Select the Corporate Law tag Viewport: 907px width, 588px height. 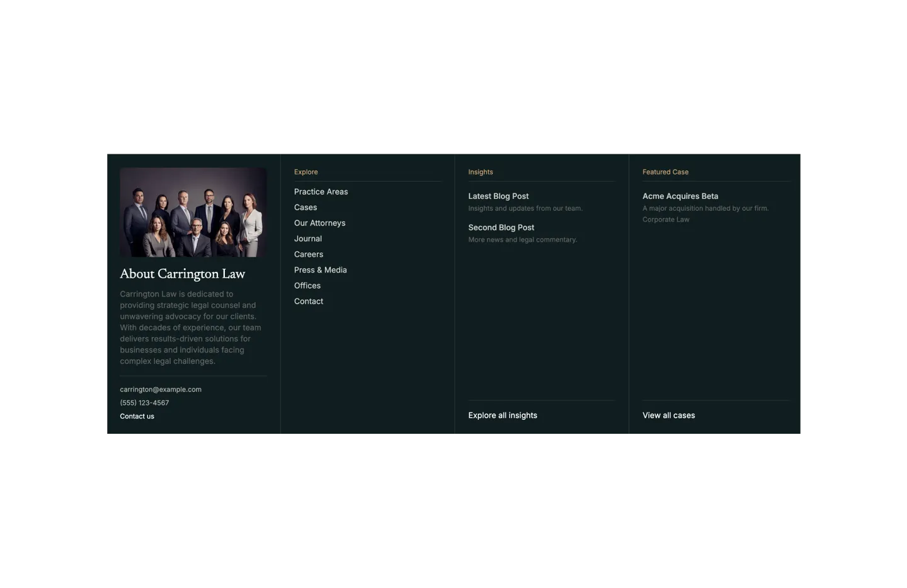[x=666, y=220]
